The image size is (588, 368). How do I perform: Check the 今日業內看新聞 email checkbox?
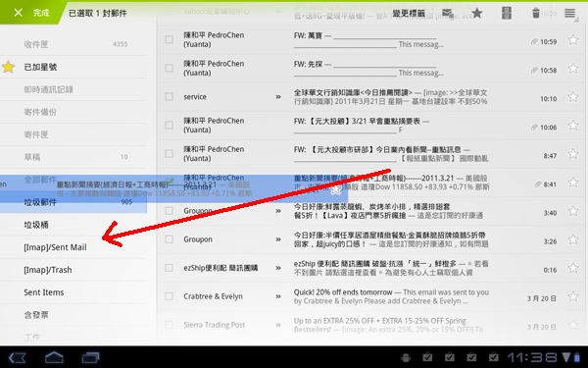click(170, 154)
